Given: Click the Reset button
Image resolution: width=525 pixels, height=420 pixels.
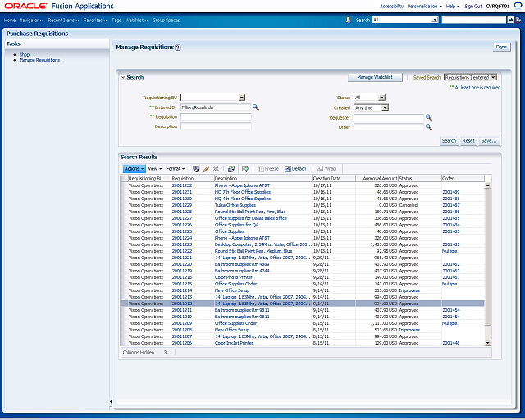Looking at the screenshot, I should (x=468, y=141).
